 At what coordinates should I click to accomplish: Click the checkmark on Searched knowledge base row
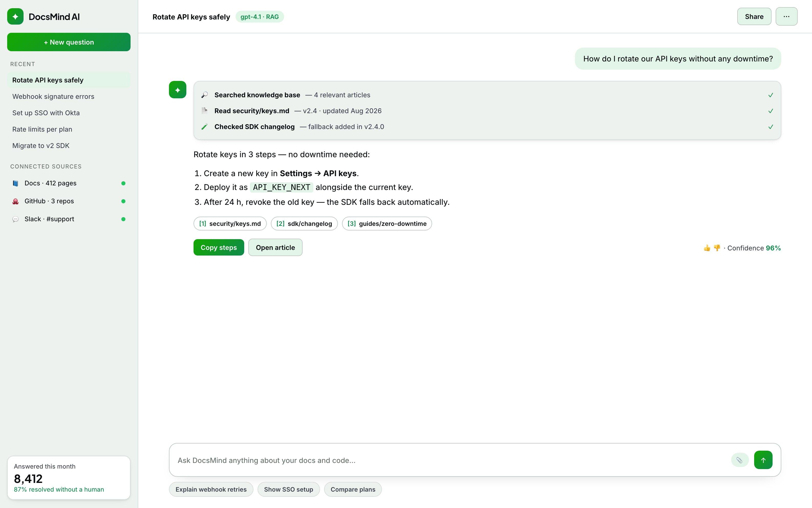pos(770,95)
